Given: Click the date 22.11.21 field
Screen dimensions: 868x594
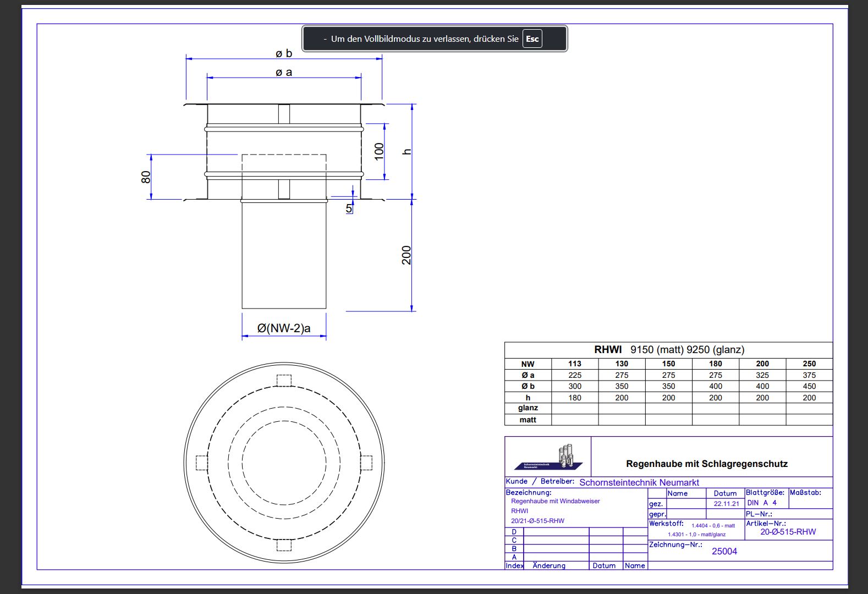Looking at the screenshot, I should [x=726, y=504].
